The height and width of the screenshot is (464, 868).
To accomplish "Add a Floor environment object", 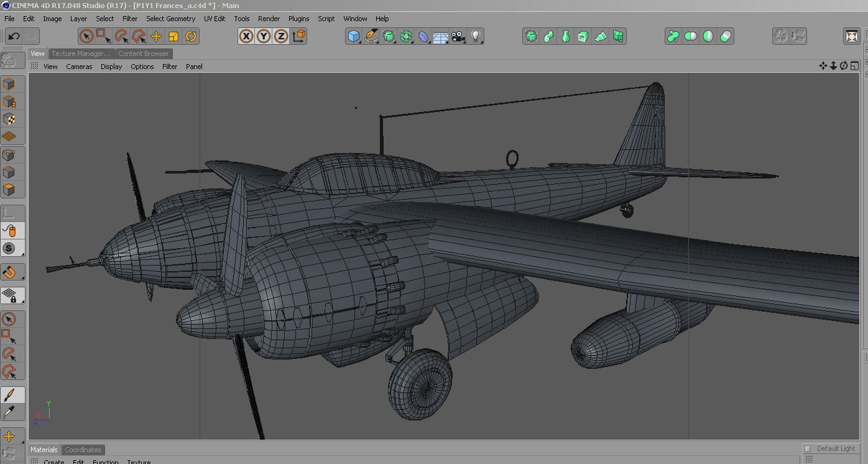I will tap(441, 36).
